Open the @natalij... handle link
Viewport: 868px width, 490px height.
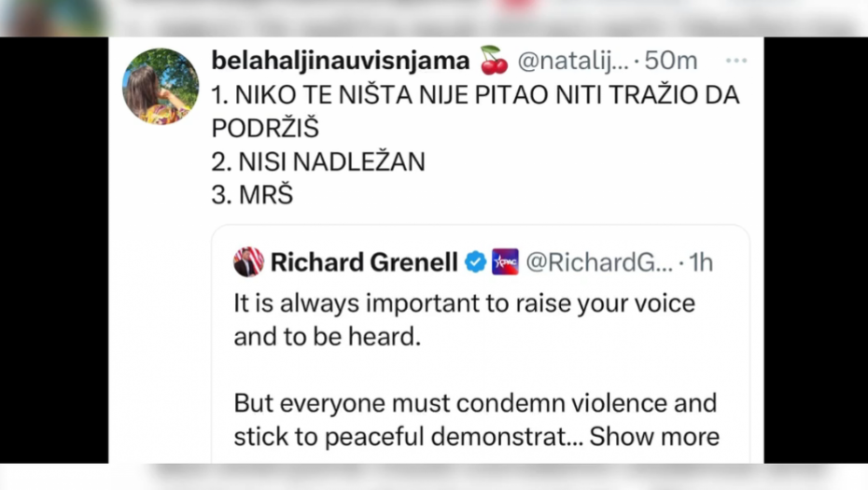(573, 62)
